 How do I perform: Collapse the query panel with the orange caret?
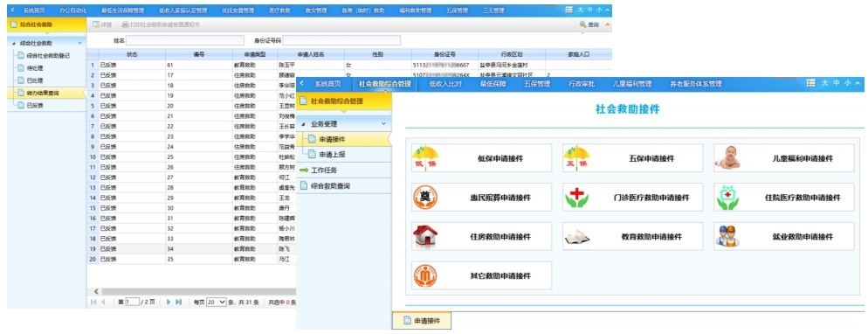pyautogui.click(x=608, y=24)
